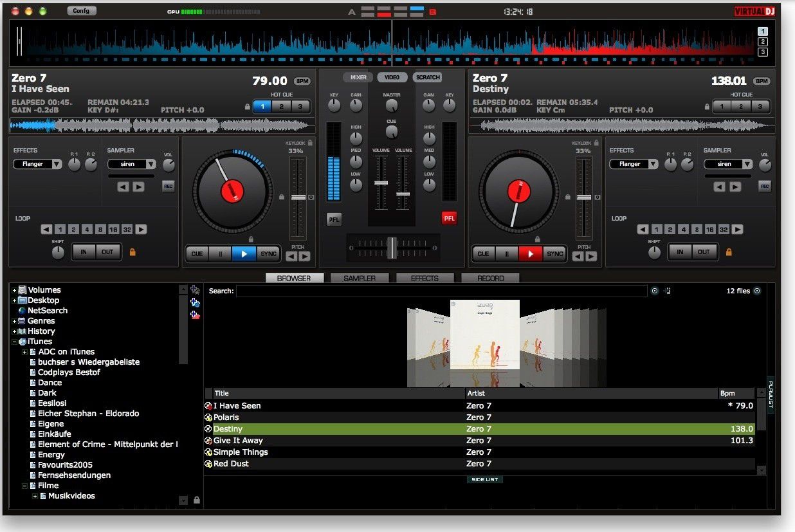The width and height of the screenshot is (795, 532).
Task: Select the track Give It Away
Action: [238, 441]
